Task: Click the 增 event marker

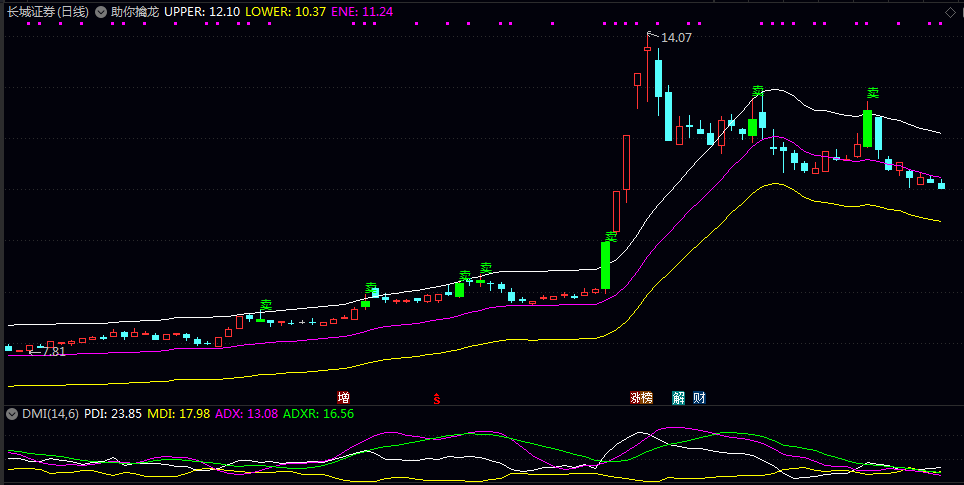Action: pyautogui.click(x=343, y=398)
